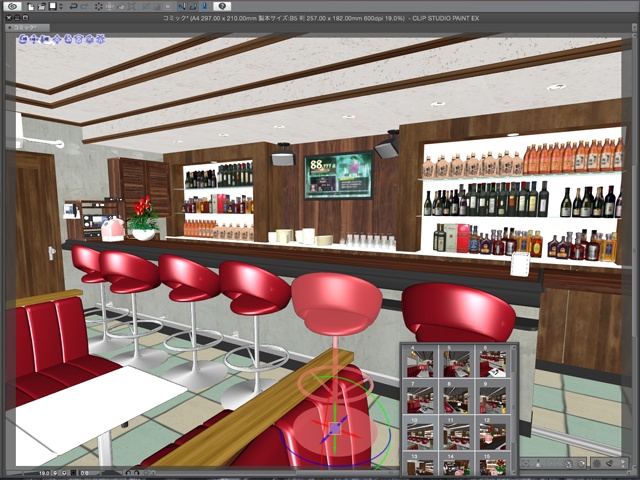Click the light source launcher icon
The height and width of the screenshot is (480, 640).
click(x=609, y=463)
